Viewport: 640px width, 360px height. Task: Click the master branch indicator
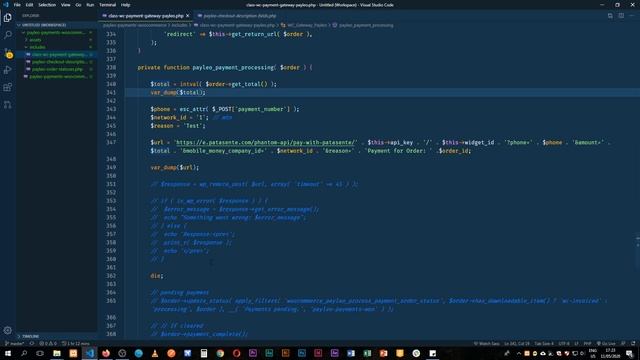(x=15, y=343)
